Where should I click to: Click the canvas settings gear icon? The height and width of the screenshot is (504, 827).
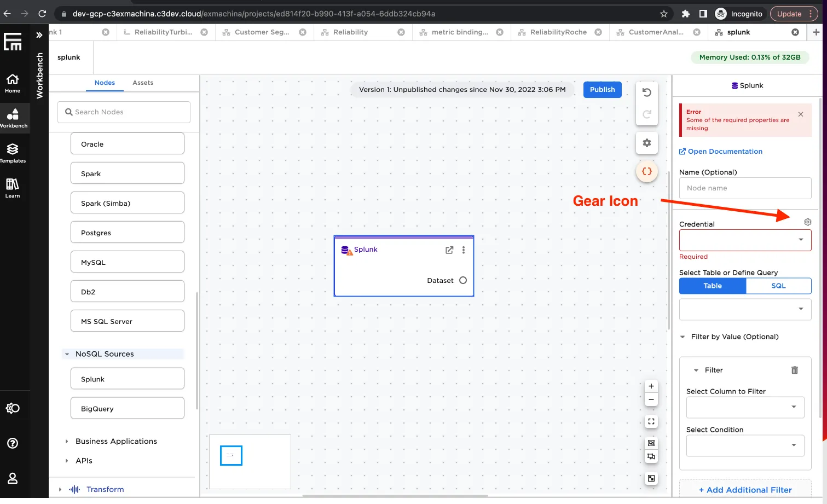(x=646, y=143)
